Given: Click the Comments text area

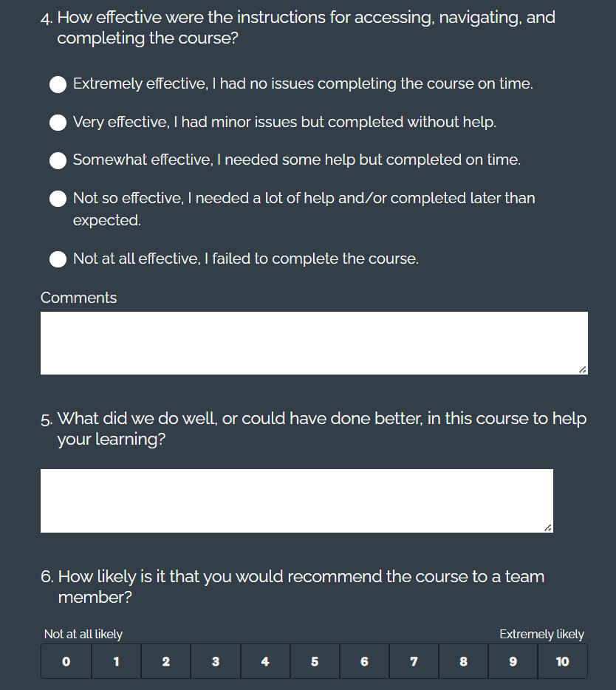Looking at the screenshot, I should pos(314,343).
